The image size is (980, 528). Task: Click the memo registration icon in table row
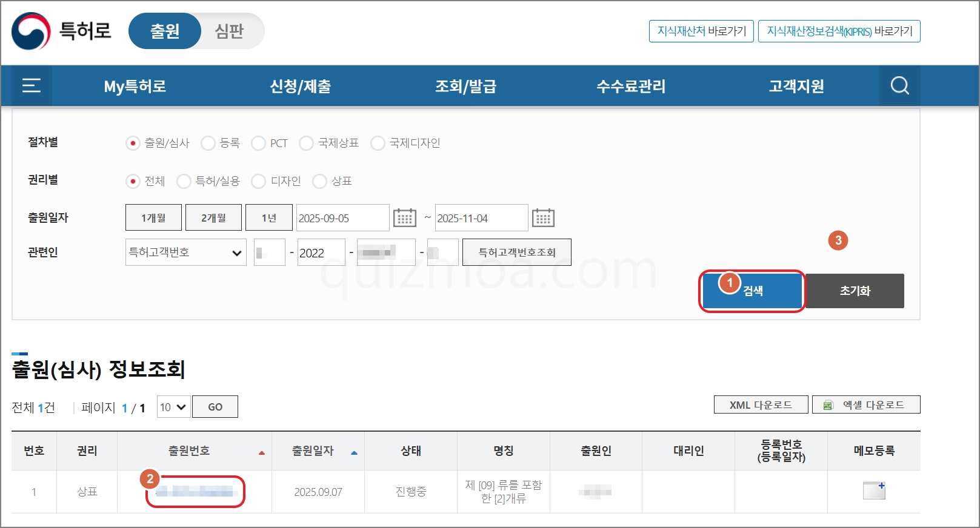pos(874,490)
